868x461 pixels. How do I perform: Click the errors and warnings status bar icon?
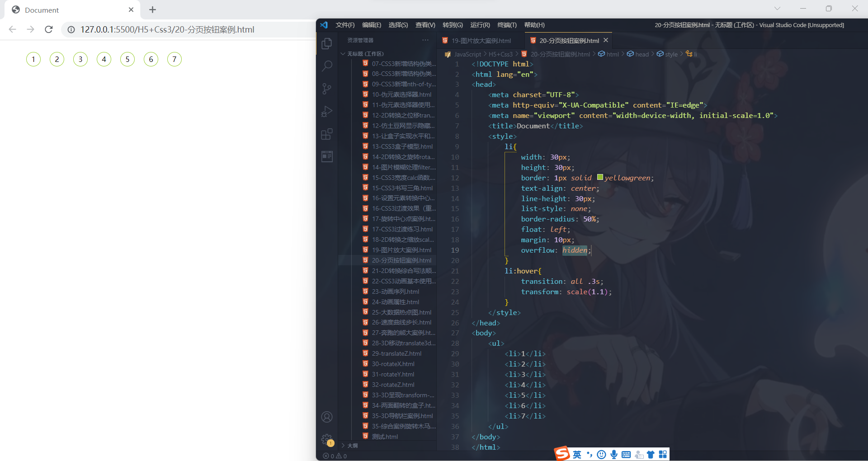335,456
